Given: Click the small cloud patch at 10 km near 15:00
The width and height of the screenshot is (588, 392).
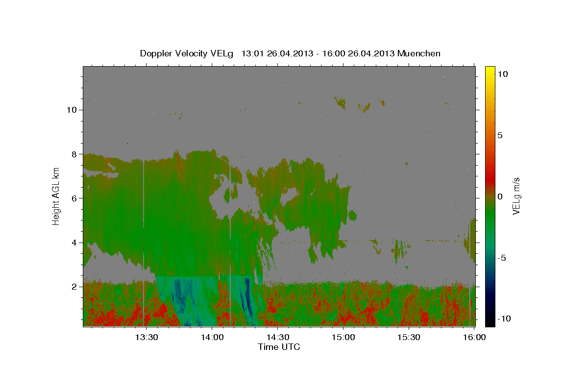Looking at the screenshot, I should click(340, 102).
